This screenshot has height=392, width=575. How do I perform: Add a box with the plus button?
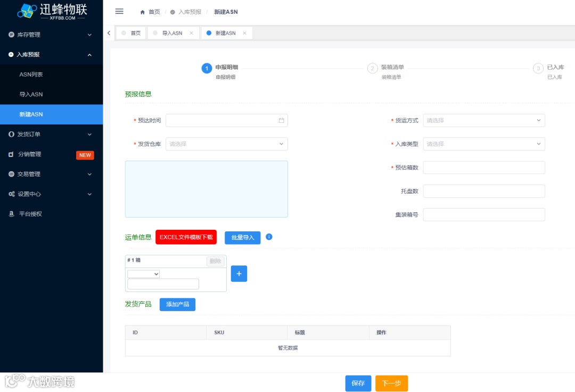click(x=239, y=274)
